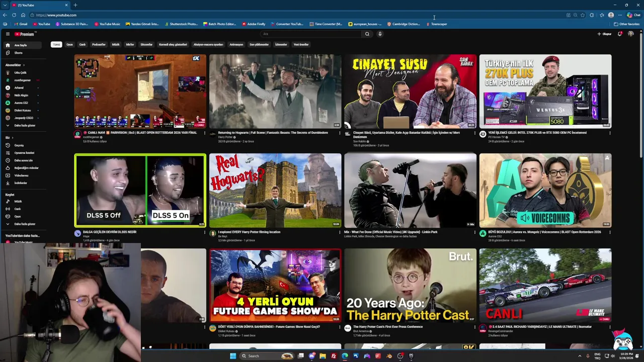Select the Oyun filter chip
This screenshot has width=644, height=362.
[69, 45]
